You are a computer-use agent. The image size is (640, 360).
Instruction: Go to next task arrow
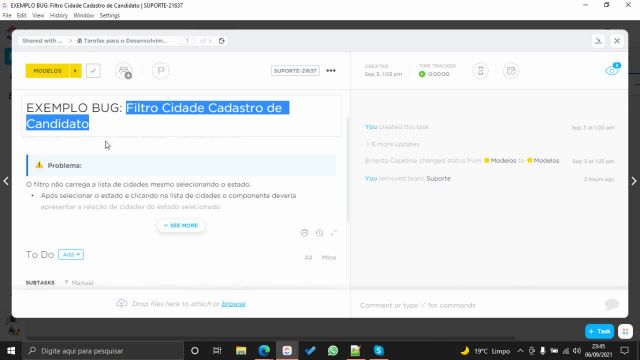[x=634, y=181]
